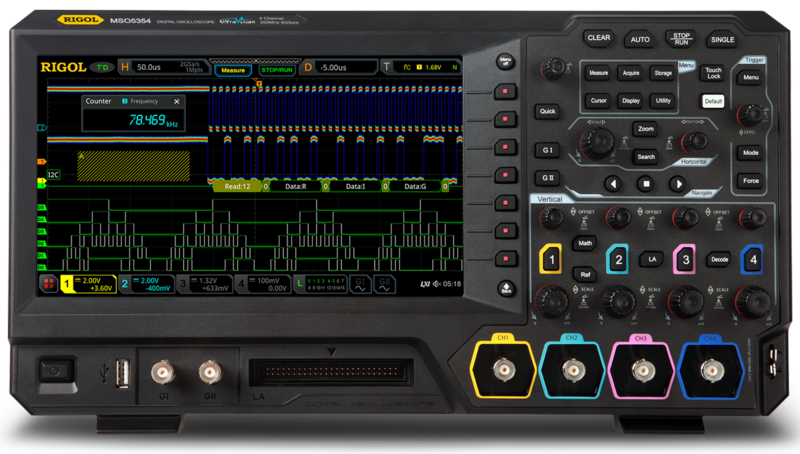Viewport: 800px width, 454px height.
Task: Toggle the yellow channel 1 button
Action: [550, 260]
